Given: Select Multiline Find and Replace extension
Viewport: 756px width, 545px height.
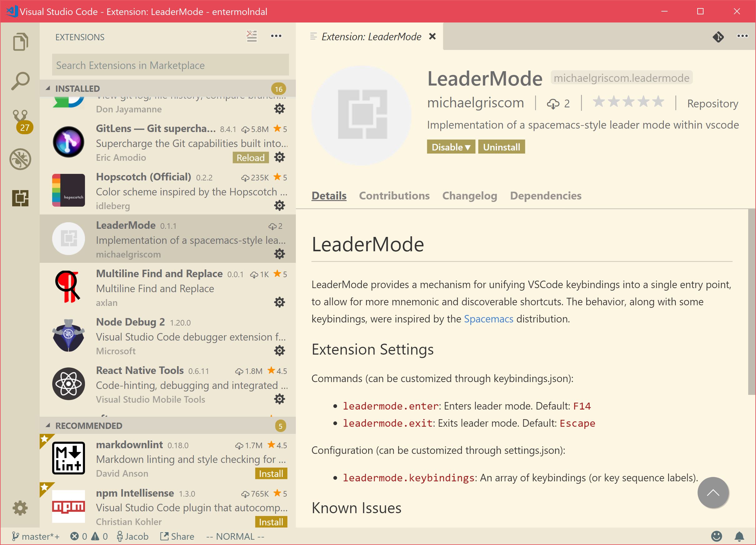Looking at the screenshot, I should (x=167, y=287).
